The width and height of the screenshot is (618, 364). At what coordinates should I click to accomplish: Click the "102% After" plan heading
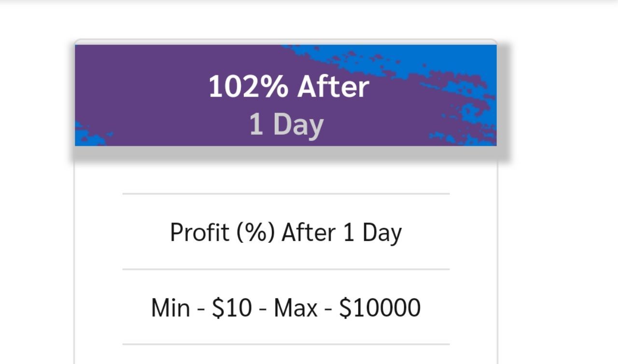288,87
